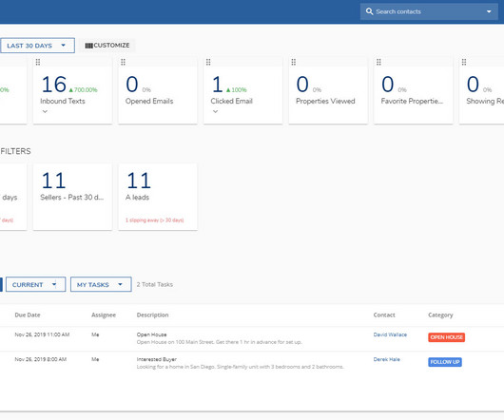The height and width of the screenshot is (420, 504).
Task: Open the Sellers - Past 30 days filter
Action: coord(72,197)
